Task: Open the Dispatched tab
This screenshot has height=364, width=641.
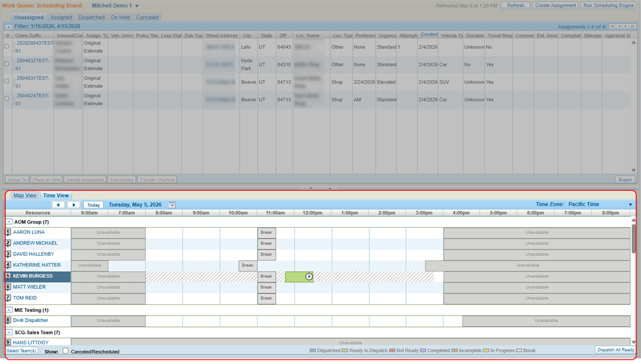Action: (x=91, y=17)
